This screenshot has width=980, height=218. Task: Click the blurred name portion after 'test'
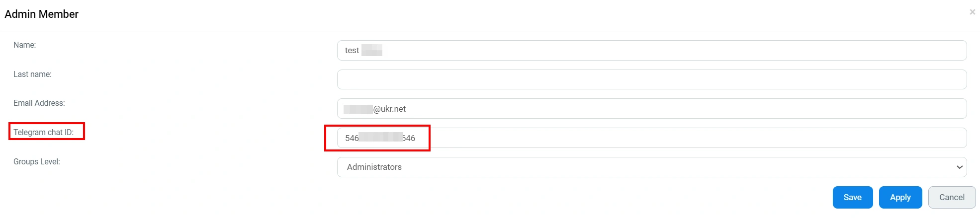pyautogui.click(x=372, y=51)
